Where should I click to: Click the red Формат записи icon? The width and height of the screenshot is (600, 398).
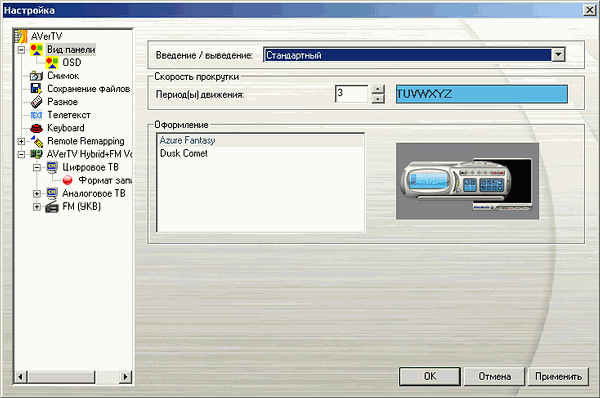(68, 180)
